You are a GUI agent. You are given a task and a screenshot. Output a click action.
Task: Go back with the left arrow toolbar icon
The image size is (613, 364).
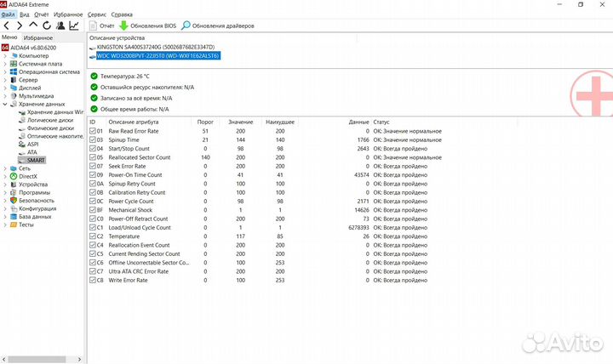(7, 26)
